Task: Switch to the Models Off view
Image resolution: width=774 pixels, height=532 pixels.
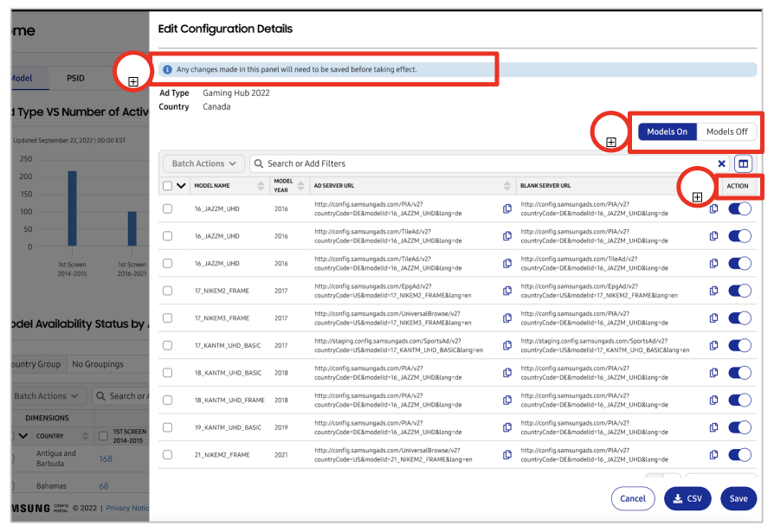Action: pos(726,131)
